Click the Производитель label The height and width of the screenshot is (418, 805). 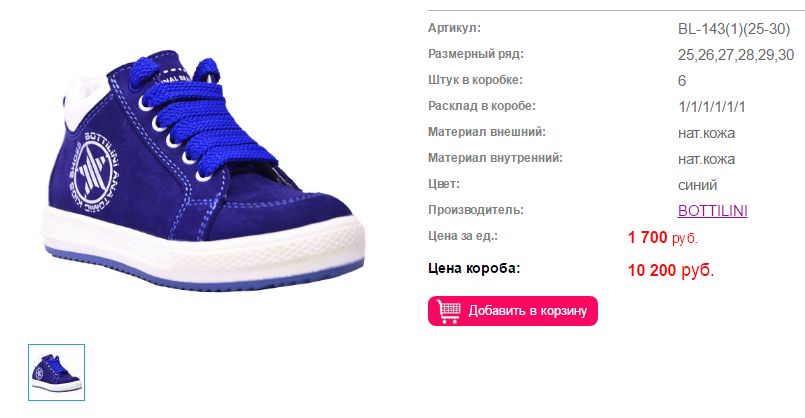pos(476,210)
